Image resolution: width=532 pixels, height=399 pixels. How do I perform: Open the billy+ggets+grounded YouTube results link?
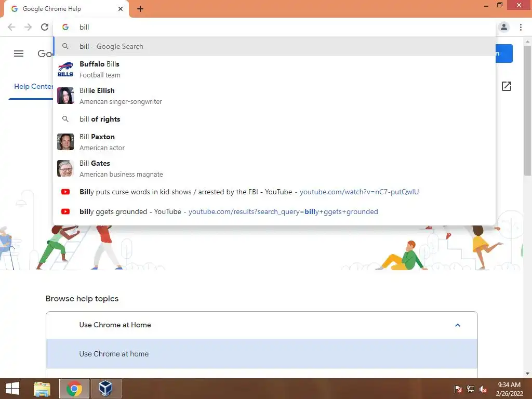coord(283,212)
